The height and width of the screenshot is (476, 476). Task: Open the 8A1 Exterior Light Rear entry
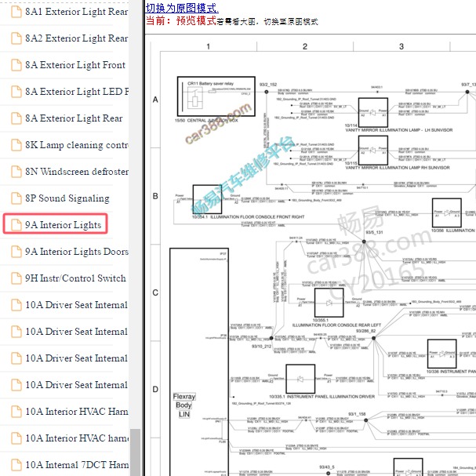[77, 12]
